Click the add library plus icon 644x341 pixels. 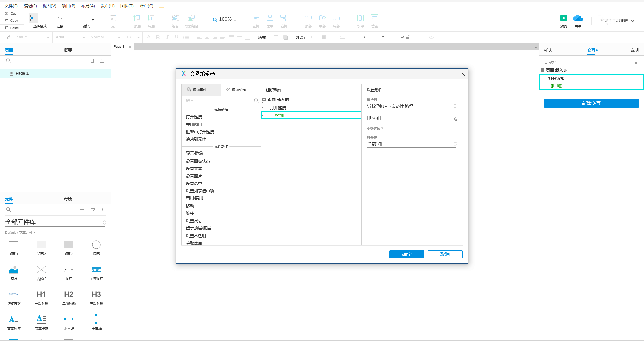(x=82, y=210)
